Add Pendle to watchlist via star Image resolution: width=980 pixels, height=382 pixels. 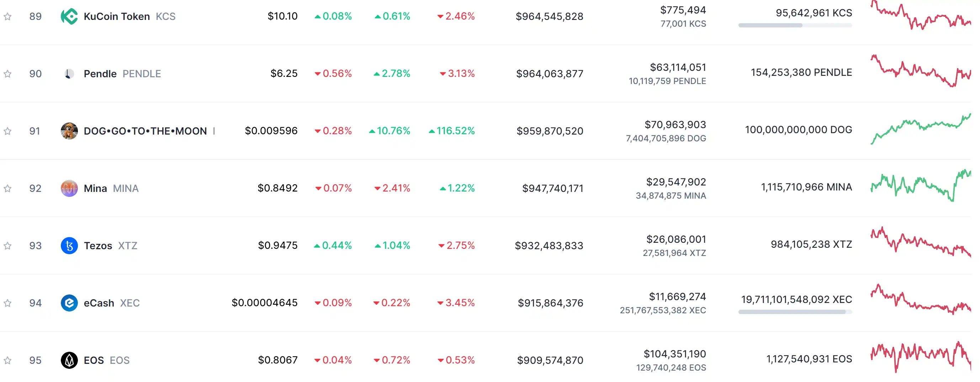point(7,73)
